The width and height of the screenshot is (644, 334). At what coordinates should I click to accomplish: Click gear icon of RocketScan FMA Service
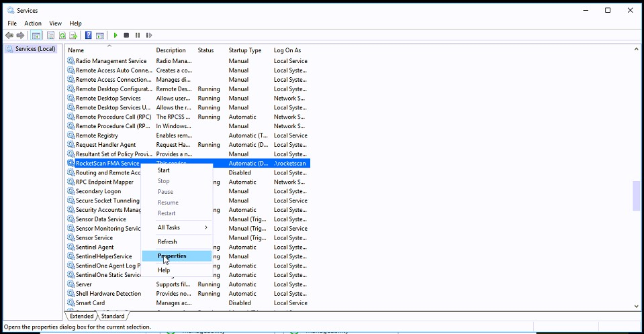(71, 163)
